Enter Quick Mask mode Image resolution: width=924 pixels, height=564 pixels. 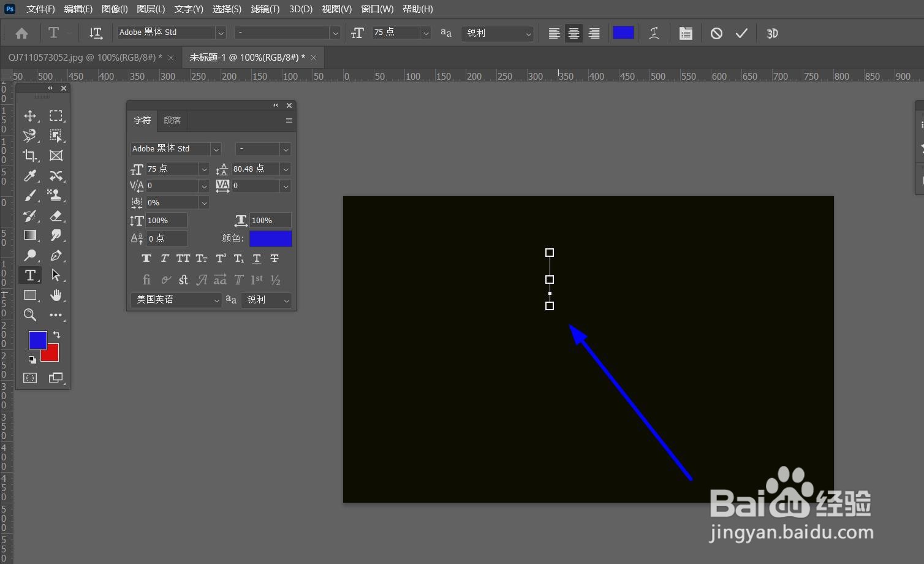point(30,378)
